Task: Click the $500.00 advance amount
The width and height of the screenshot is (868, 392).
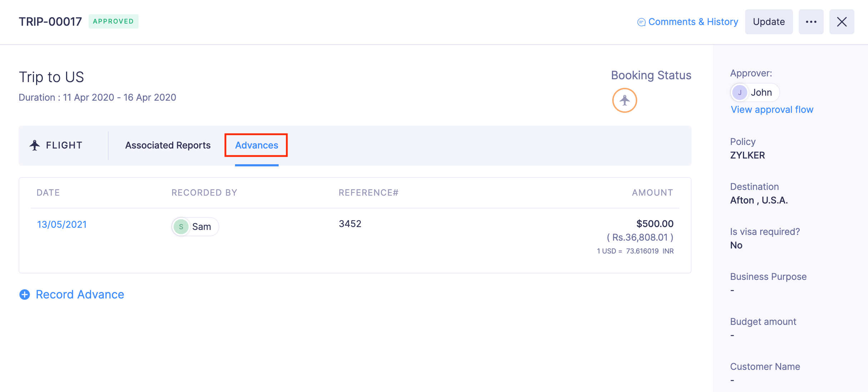Action: [x=655, y=224]
